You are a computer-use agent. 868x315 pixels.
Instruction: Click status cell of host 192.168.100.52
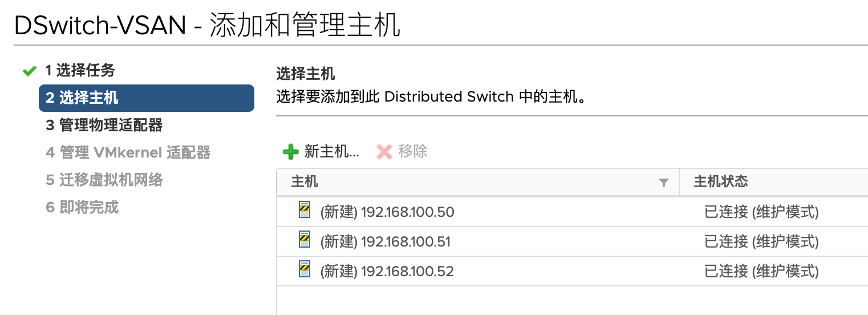[774, 271]
